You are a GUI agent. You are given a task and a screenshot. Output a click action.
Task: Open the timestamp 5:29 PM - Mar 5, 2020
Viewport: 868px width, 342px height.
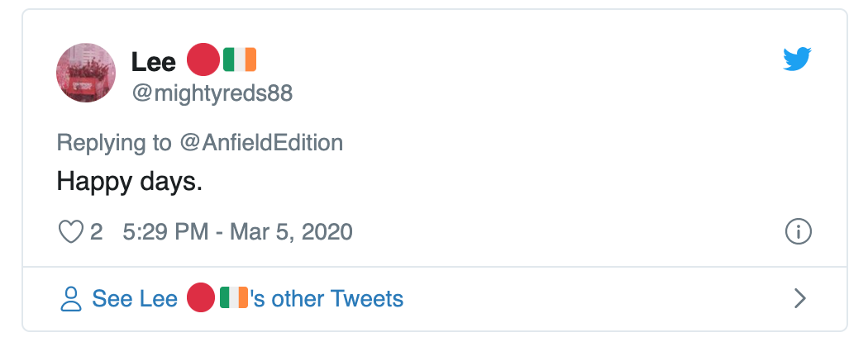237,231
